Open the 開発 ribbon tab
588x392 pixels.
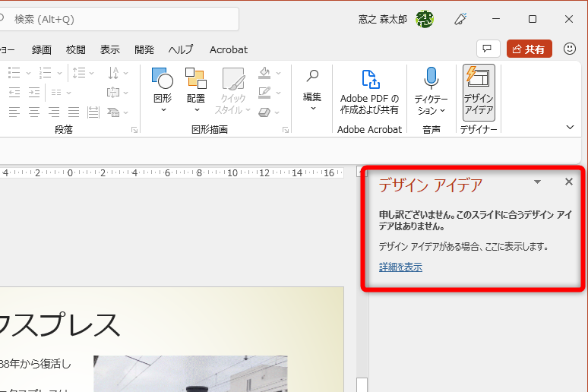(x=144, y=49)
